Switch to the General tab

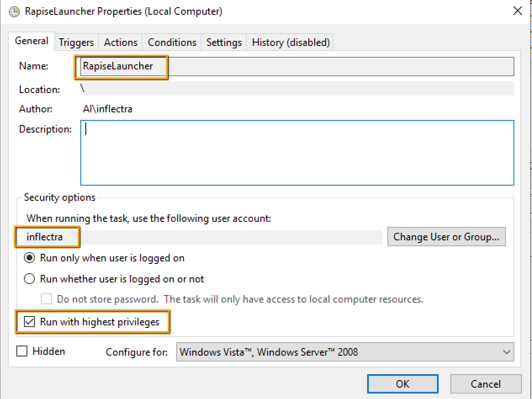click(32, 41)
